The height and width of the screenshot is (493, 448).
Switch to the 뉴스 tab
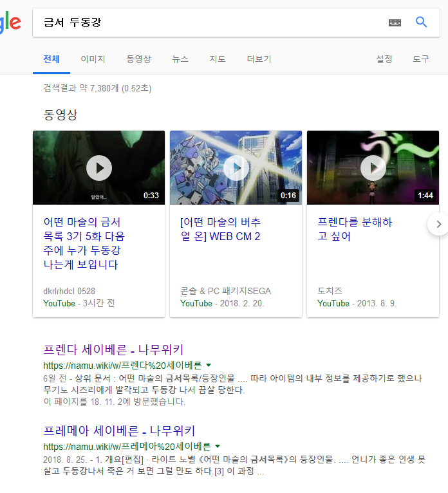coord(180,59)
